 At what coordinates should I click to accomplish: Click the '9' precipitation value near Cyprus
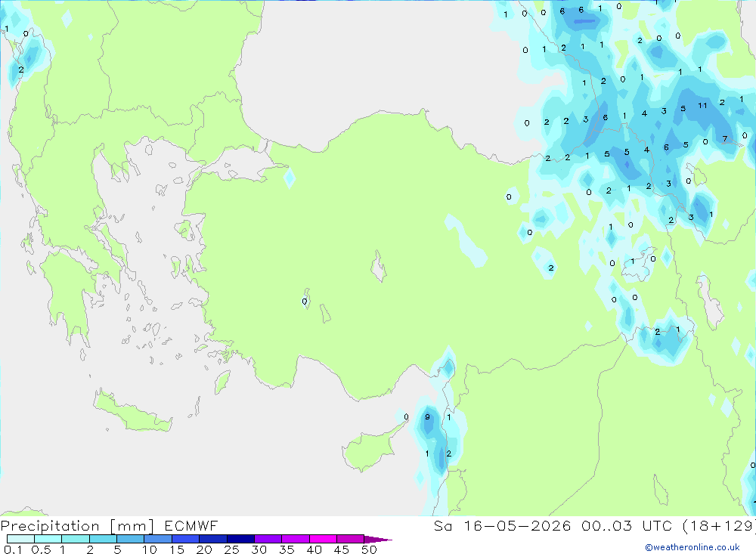coord(427,417)
